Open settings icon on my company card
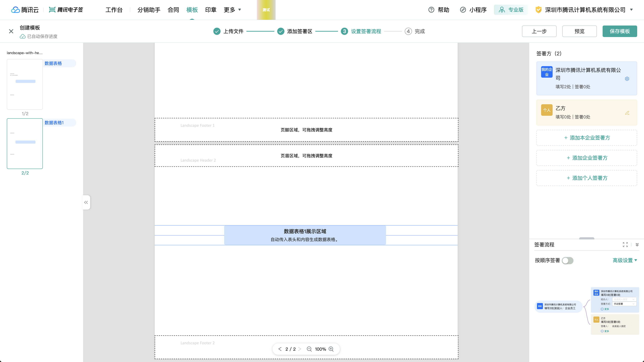 tap(627, 79)
